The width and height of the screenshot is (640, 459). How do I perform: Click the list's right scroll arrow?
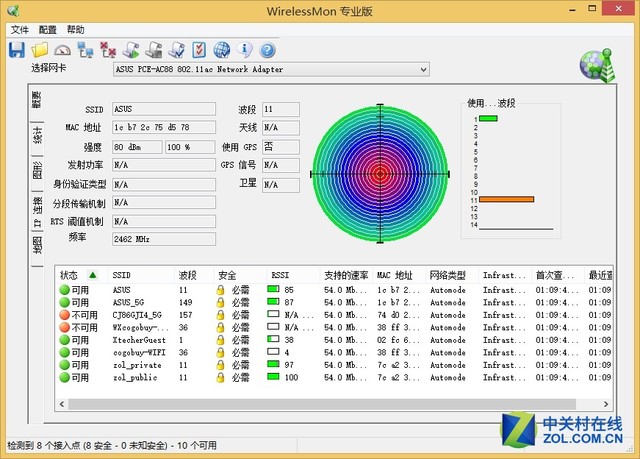click(x=606, y=404)
